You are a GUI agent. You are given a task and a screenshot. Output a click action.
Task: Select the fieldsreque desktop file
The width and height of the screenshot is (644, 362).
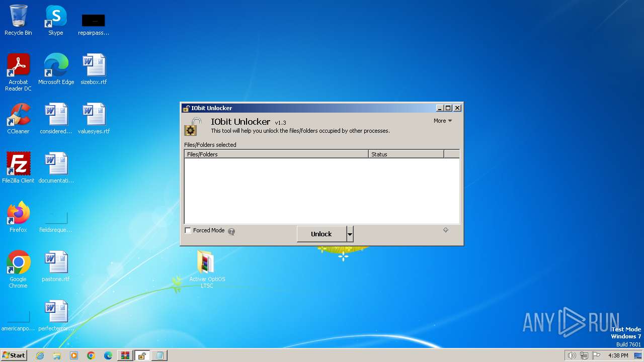tap(56, 221)
